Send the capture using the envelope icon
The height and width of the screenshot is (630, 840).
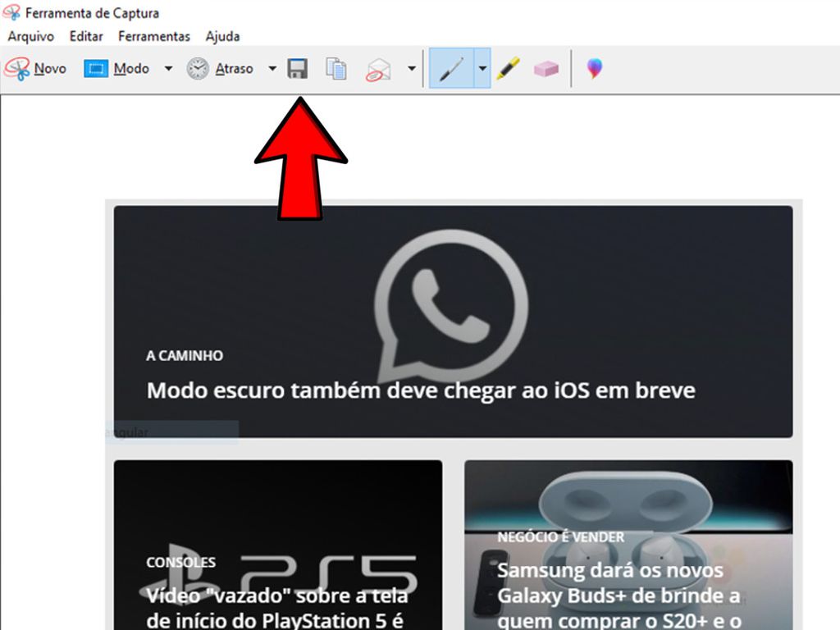coord(378,70)
